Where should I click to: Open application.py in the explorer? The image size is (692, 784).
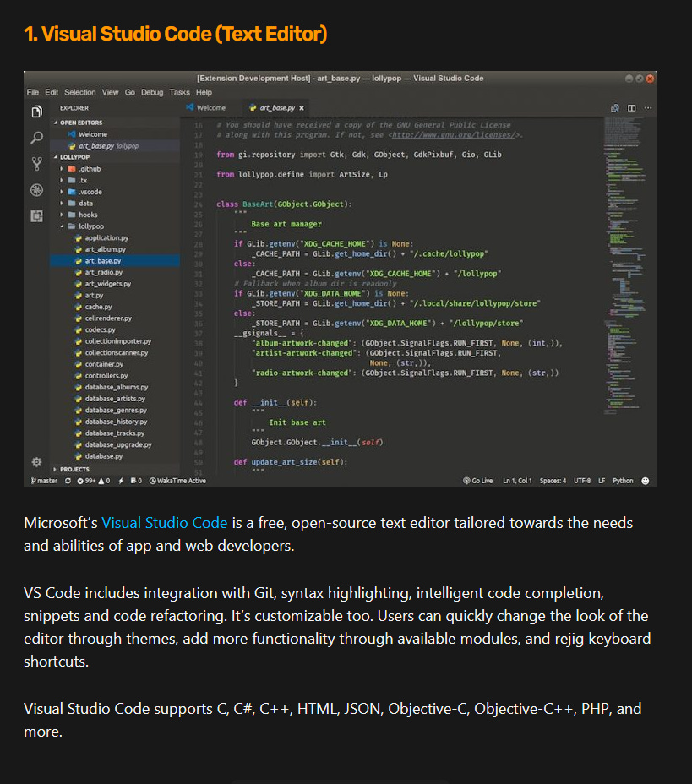coord(106,238)
